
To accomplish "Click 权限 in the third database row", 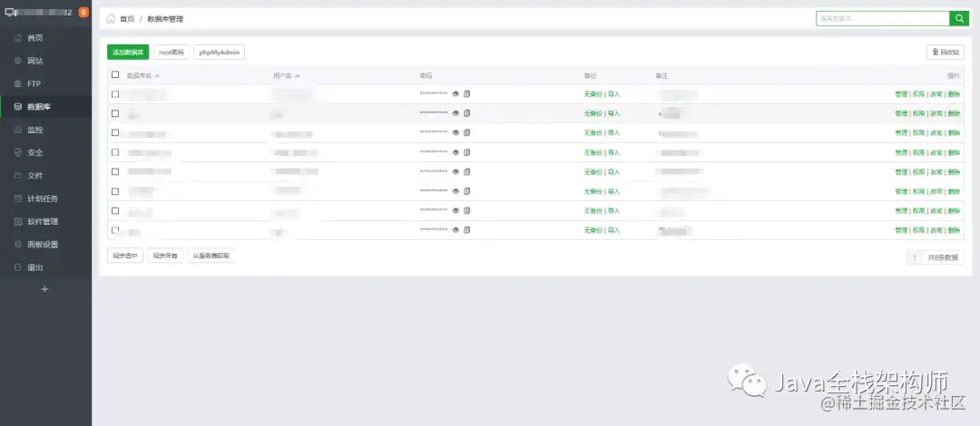I will pos(918,133).
